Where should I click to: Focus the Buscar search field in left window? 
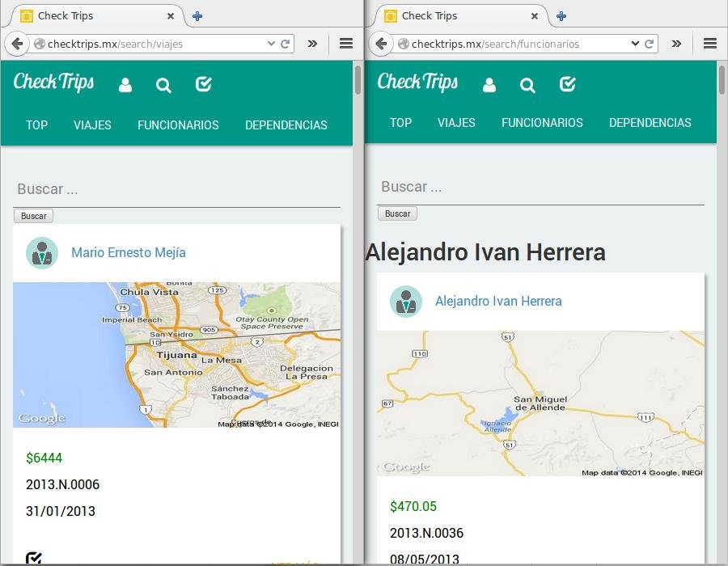click(176, 189)
